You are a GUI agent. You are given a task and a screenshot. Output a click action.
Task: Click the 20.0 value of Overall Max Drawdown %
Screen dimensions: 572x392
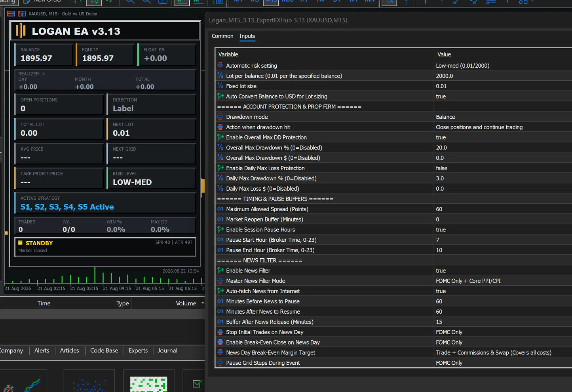441,148
